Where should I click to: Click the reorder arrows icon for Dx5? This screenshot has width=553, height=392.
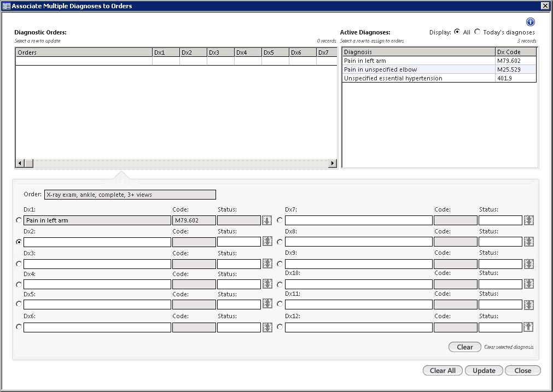pyautogui.click(x=267, y=304)
